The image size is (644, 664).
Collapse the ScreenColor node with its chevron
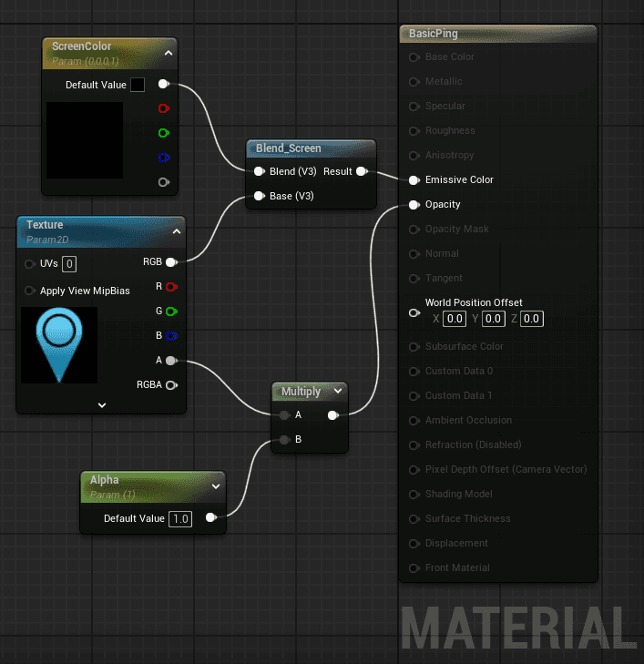point(169,54)
